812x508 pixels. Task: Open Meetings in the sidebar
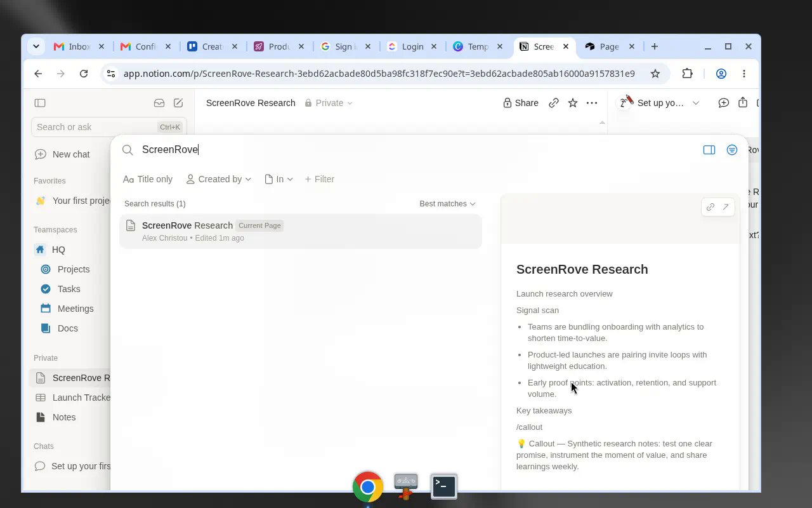pyautogui.click(x=75, y=309)
